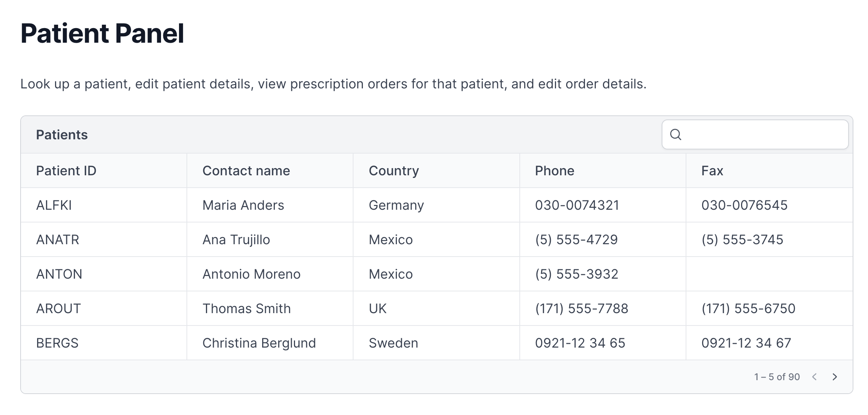Click fax number 0921-12 34 67
This screenshot has height=415, width=868.
coord(746,343)
